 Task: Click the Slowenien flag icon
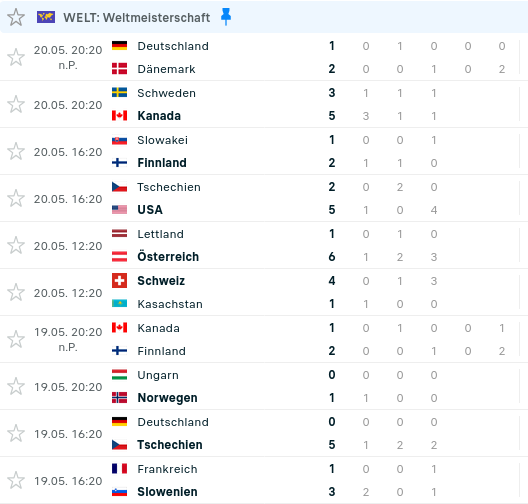[120, 492]
